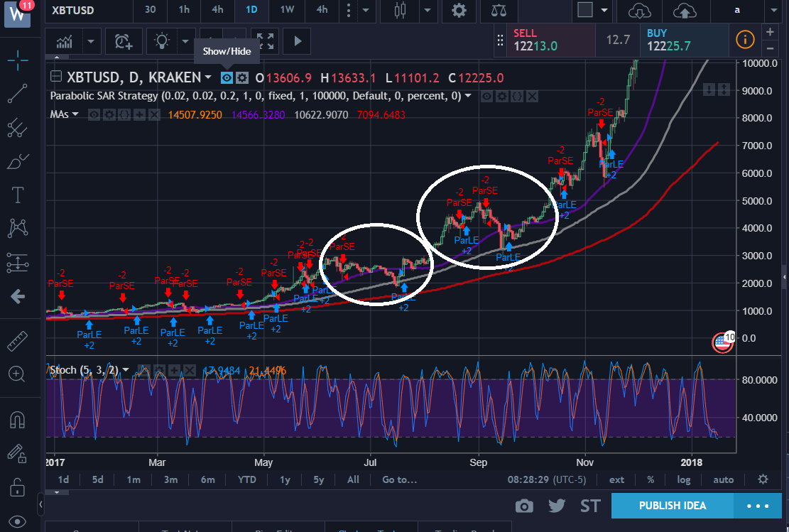Select the long/short position forecast tool
The image size is (789, 532).
point(18,262)
